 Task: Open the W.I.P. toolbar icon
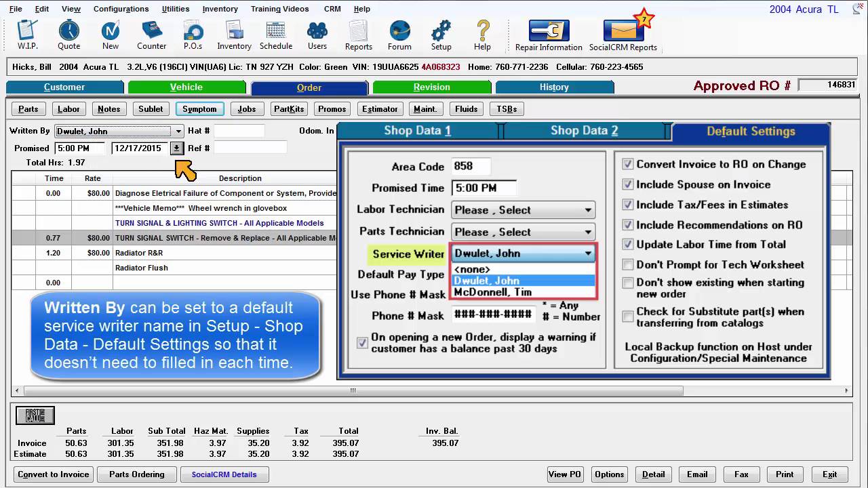click(28, 31)
